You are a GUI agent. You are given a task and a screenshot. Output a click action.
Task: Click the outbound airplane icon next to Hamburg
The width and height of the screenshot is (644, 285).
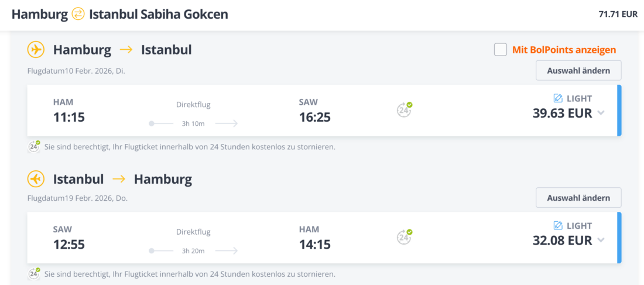36,50
